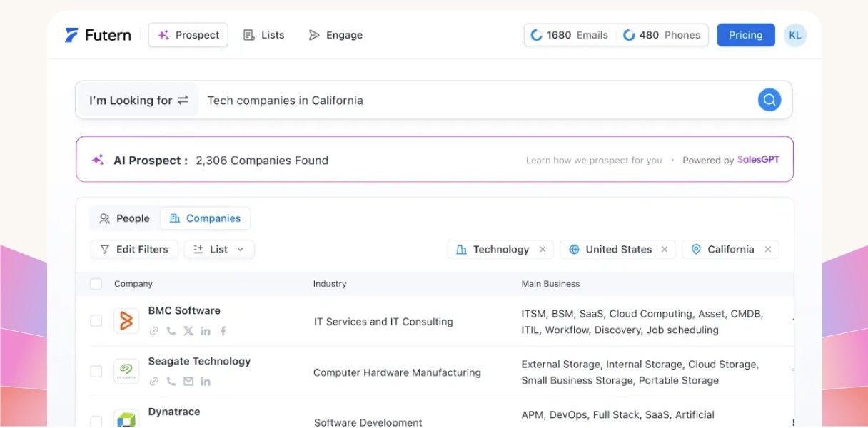Click Seagate Technology phone icon
This screenshot has height=428, width=868.
[x=171, y=382]
